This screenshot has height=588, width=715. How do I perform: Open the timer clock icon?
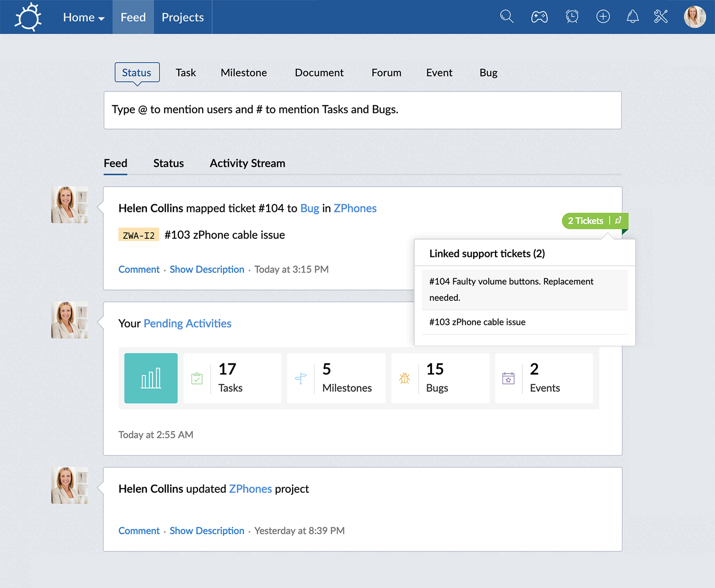(572, 17)
